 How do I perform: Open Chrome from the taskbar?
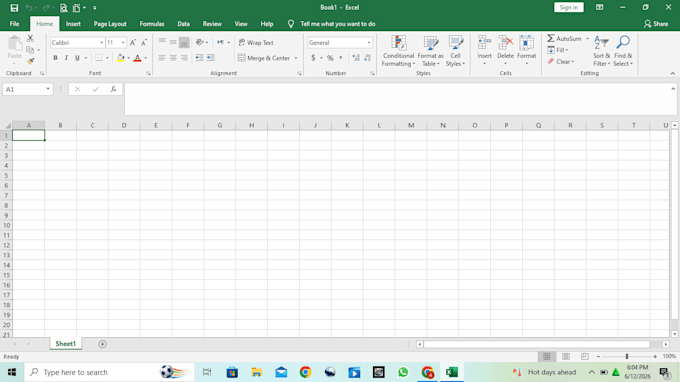point(305,372)
